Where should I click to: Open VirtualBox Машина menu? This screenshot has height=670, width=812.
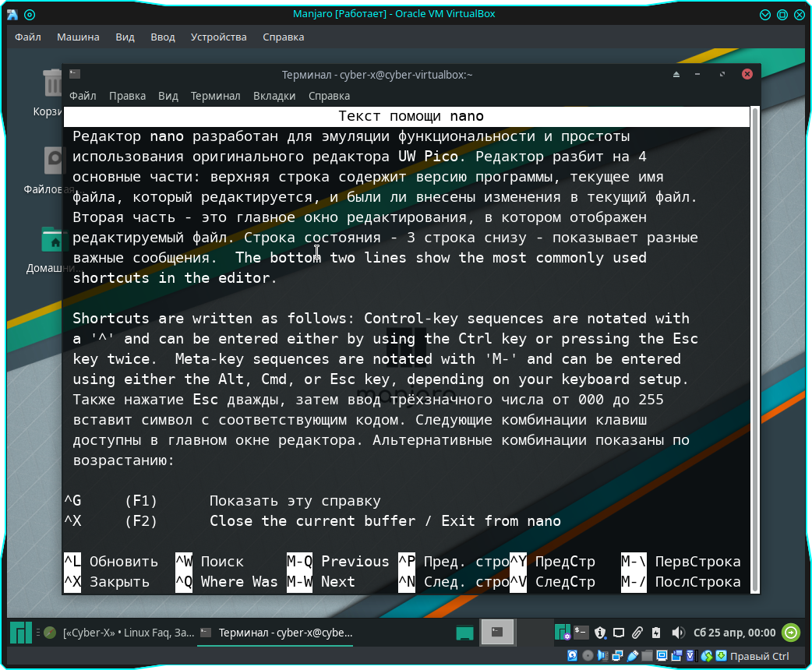[78, 37]
